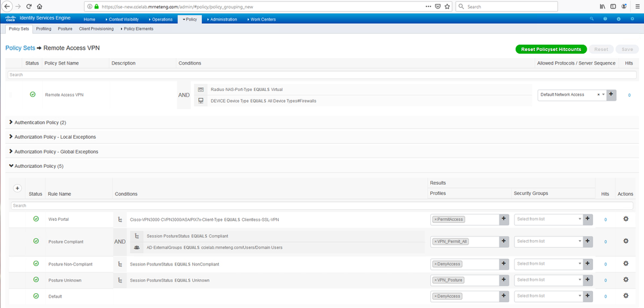Open the Policy menu

pyautogui.click(x=190, y=19)
